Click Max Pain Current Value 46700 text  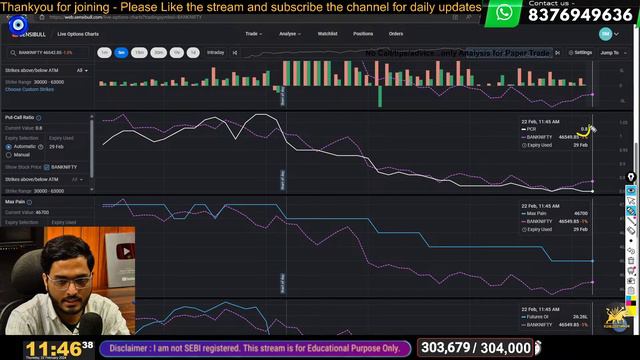(x=27, y=213)
